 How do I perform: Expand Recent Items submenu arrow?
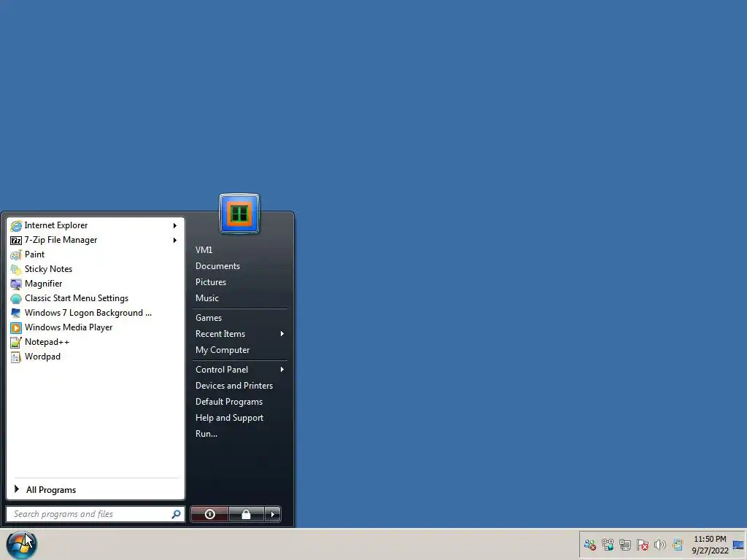[282, 334]
